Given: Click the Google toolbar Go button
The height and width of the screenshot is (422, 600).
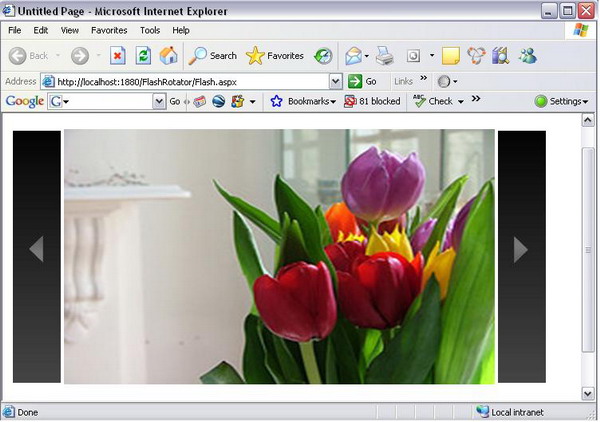Looking at the screenshot, I should (174, 101).
